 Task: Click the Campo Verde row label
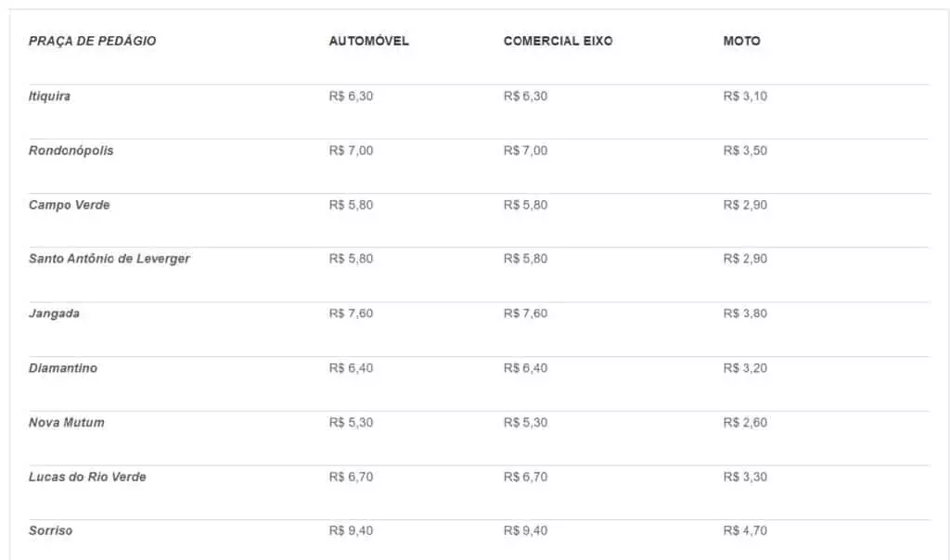[69, 205]
